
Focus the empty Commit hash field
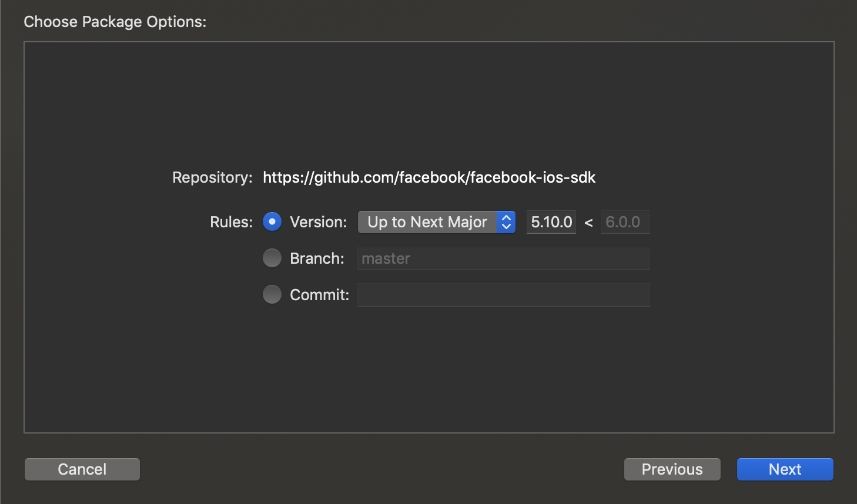[x=504, y=295]
